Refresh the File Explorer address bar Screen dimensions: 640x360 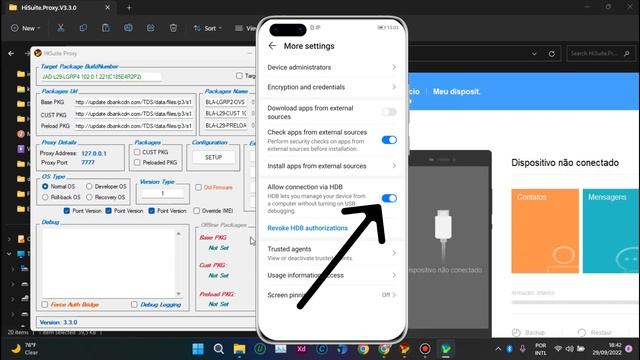552,53
